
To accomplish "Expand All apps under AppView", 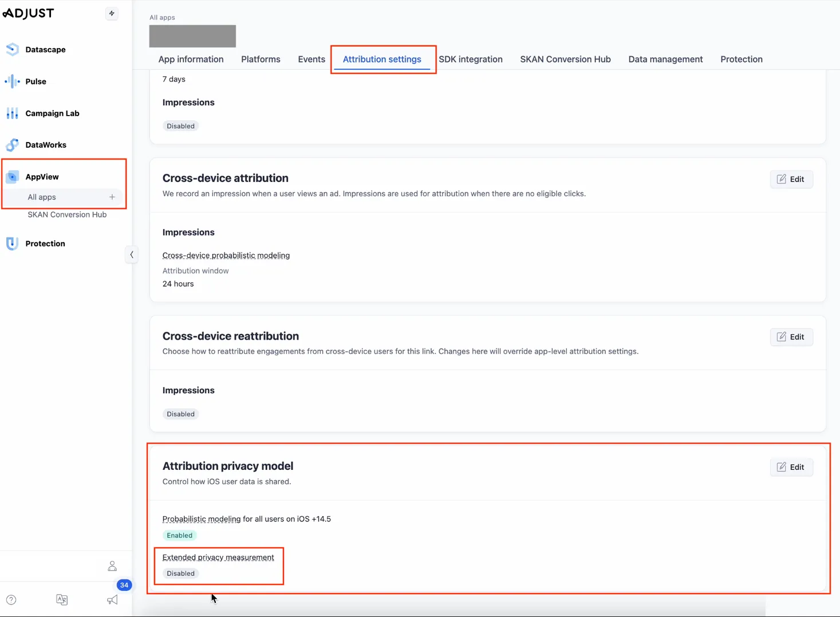I will pos(41,197).
